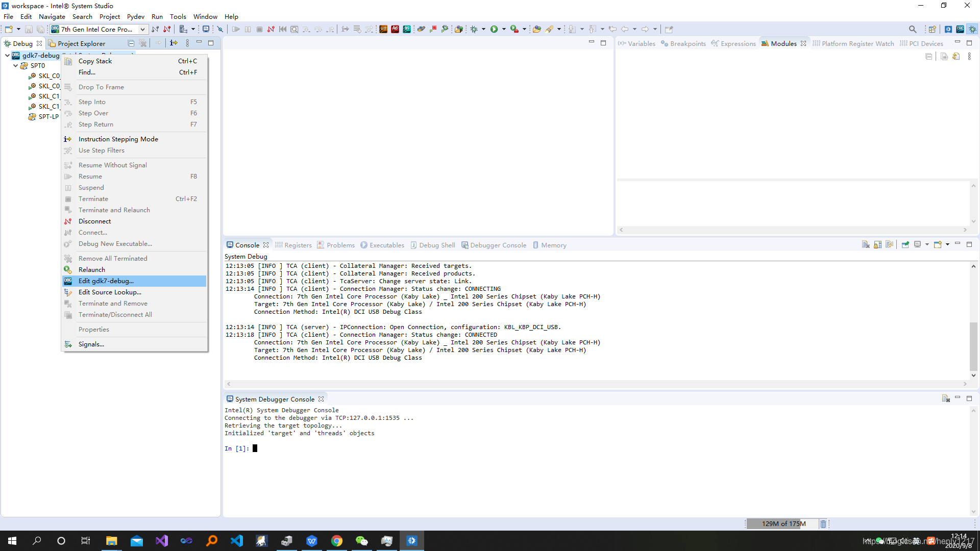Open the Modules view menu (three dots)
980x551 pixels.
pos(969,57)
